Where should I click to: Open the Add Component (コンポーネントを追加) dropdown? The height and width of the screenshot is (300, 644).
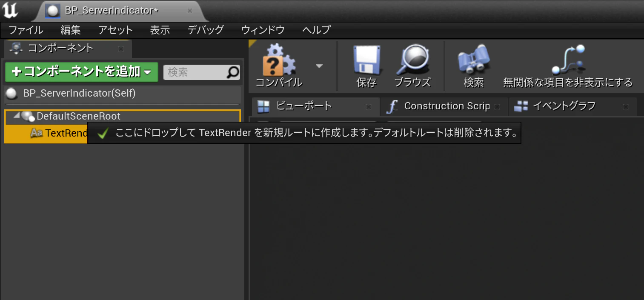(82, 72)
